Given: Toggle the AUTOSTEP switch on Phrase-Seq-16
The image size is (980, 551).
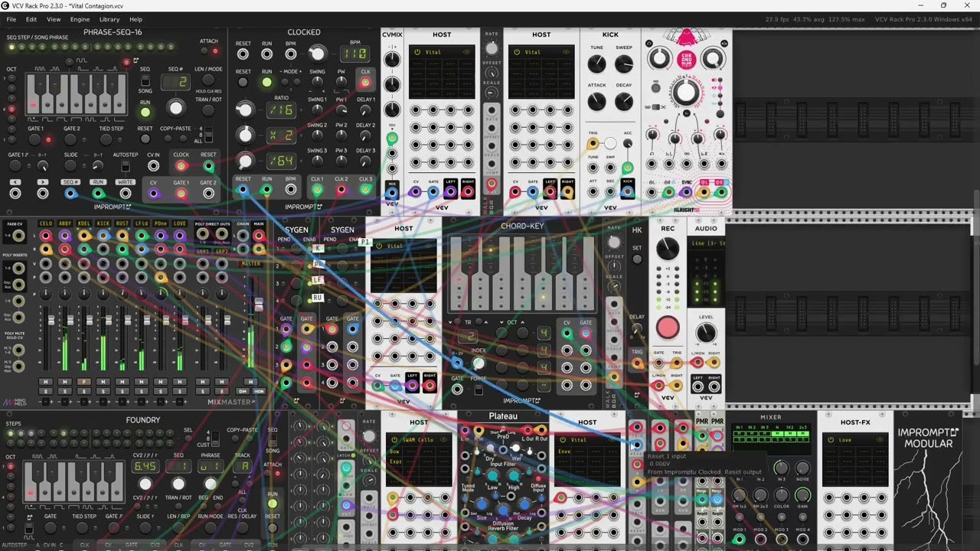Looking at the screenshot, I should pos(125,165).
